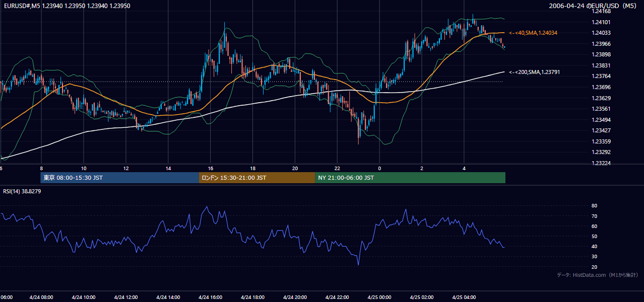The height and width of the screenshot is (302, 644).
Task: Click the 4/24 18:00 date-time label
Action: [x=253, y=297]
